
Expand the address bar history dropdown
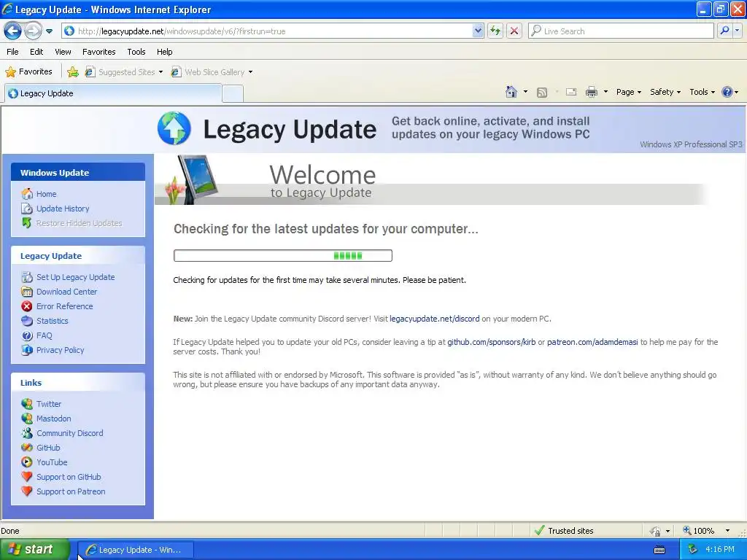click(x=478, y=31)
